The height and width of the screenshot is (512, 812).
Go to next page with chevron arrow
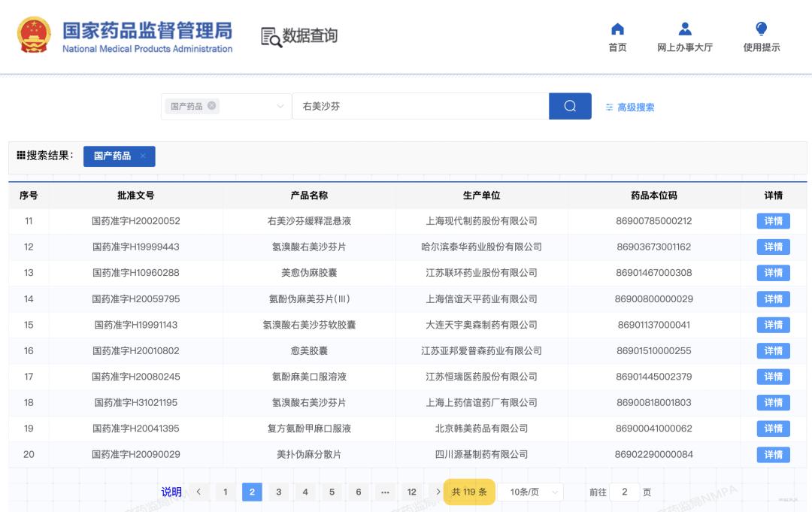click(x=438, y=491)
